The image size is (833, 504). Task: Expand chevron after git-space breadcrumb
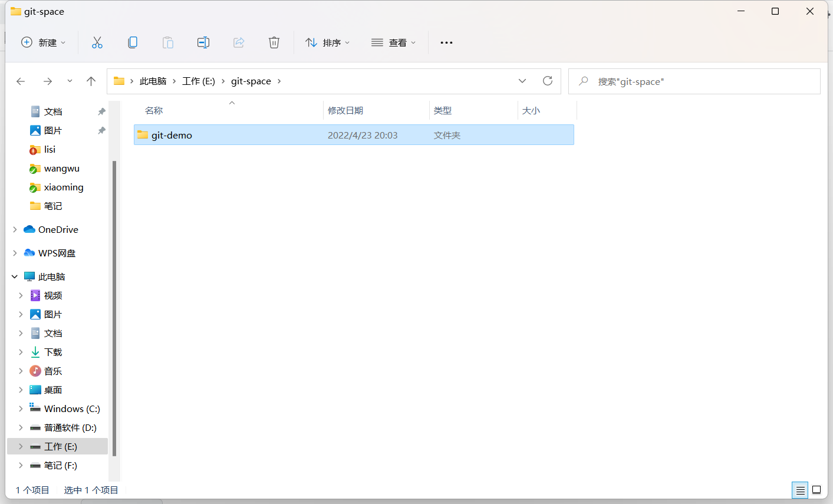click(279, 81)
